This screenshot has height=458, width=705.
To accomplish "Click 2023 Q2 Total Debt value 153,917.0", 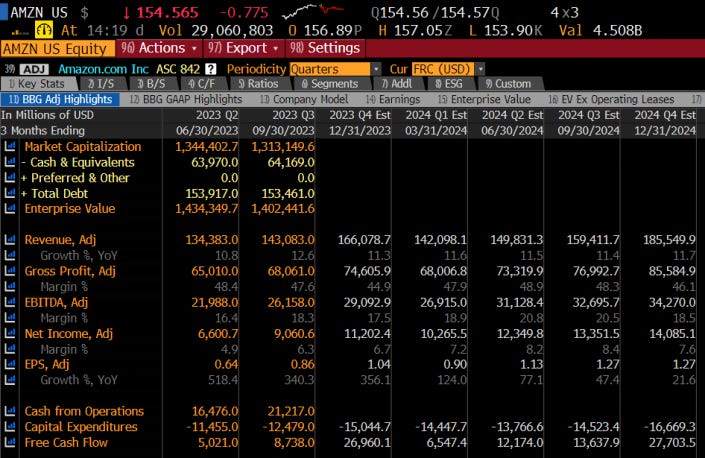I will (x=212, y=193).
